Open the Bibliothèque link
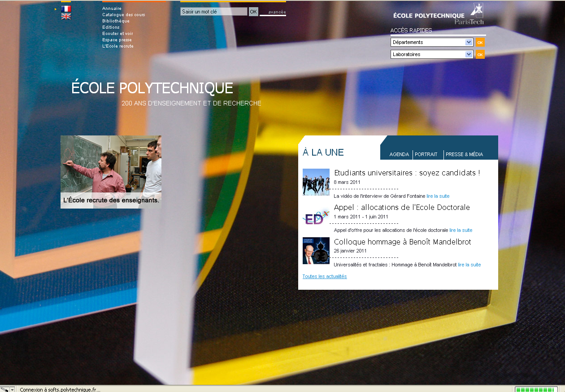The height and width of the screenshot is (392, 565). tap(116, 21)
